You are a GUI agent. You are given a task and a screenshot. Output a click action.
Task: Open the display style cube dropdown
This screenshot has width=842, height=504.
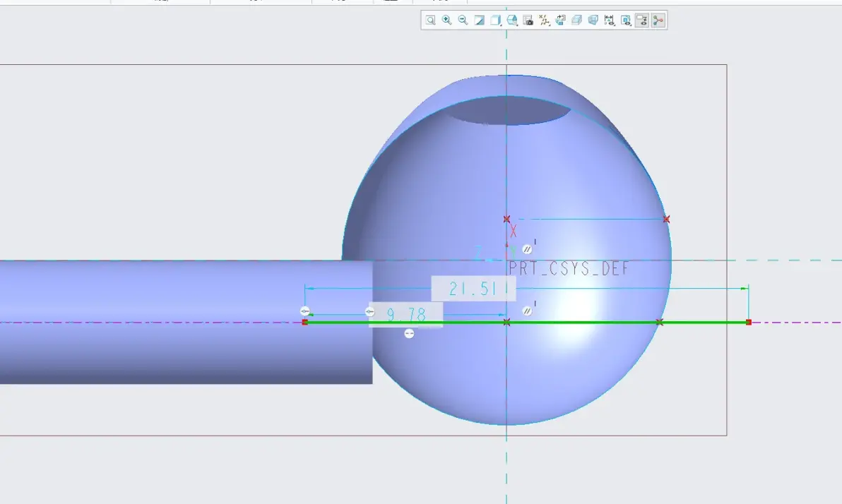point(496,20)
